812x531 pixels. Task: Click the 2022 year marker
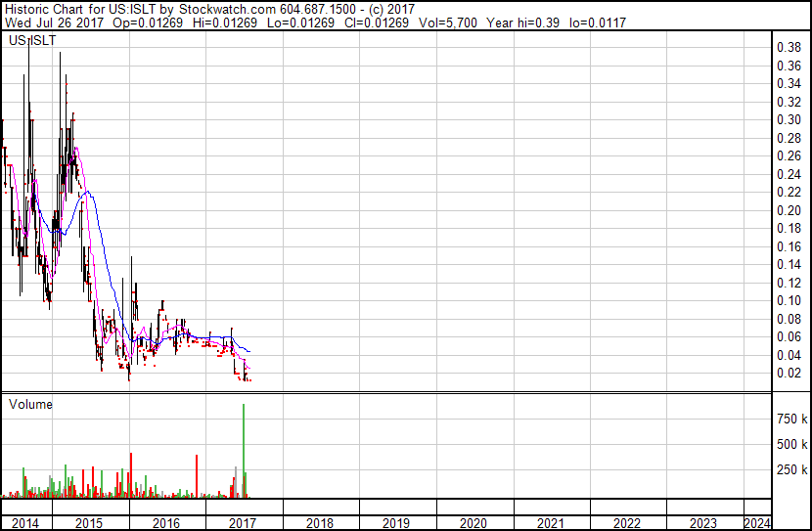(627, 523)
